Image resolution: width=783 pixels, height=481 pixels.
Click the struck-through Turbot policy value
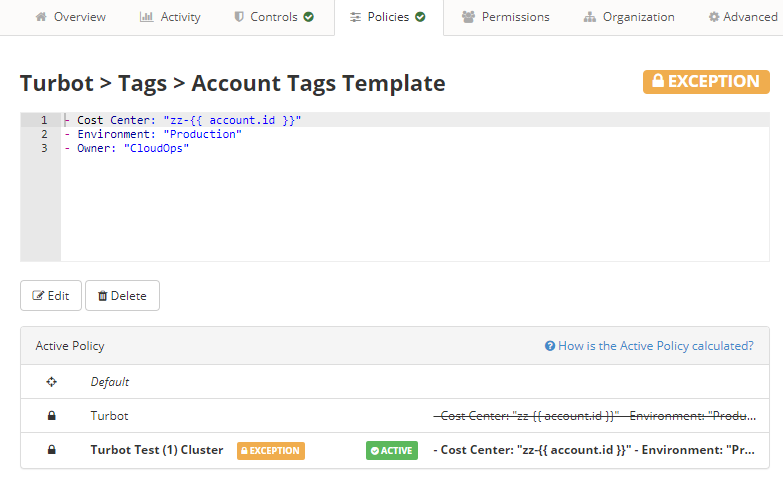click(x=594, y=416)
